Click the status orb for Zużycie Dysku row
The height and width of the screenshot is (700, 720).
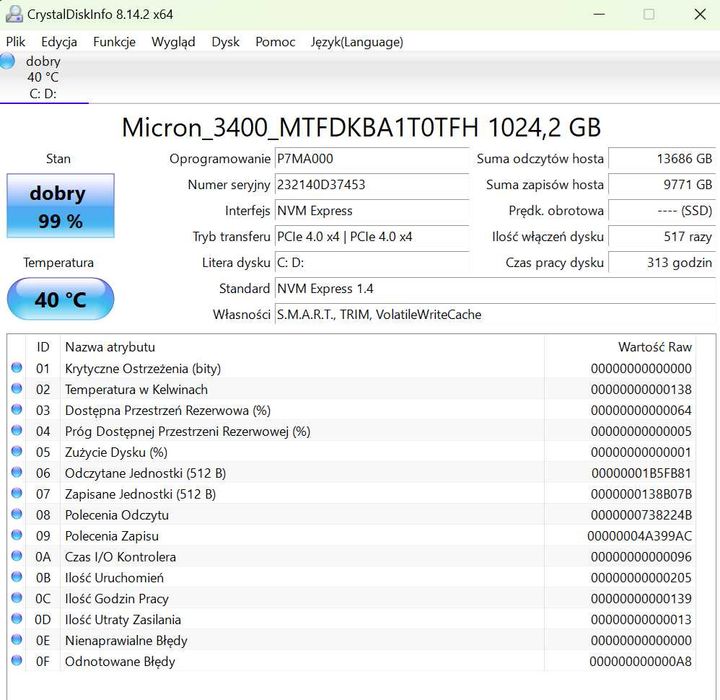point(16,452)
